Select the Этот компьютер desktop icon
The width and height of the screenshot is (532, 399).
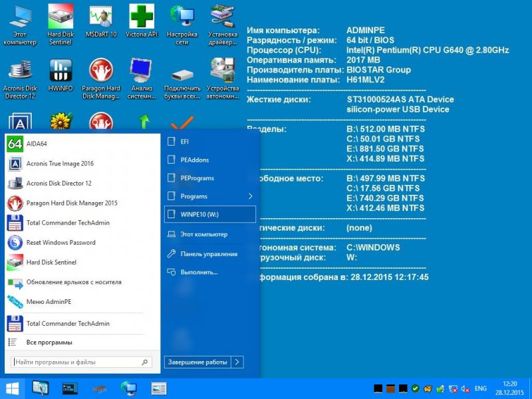[20, 25]
